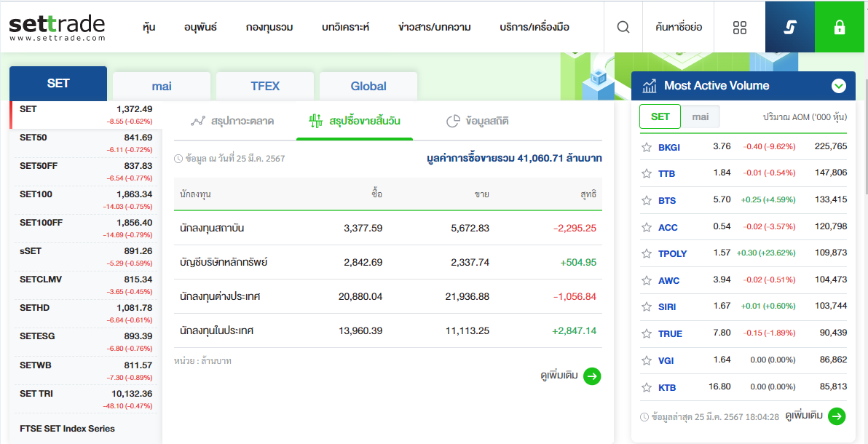
Task: Switch Most Active Volume to SET
Action: click(660, 116)
